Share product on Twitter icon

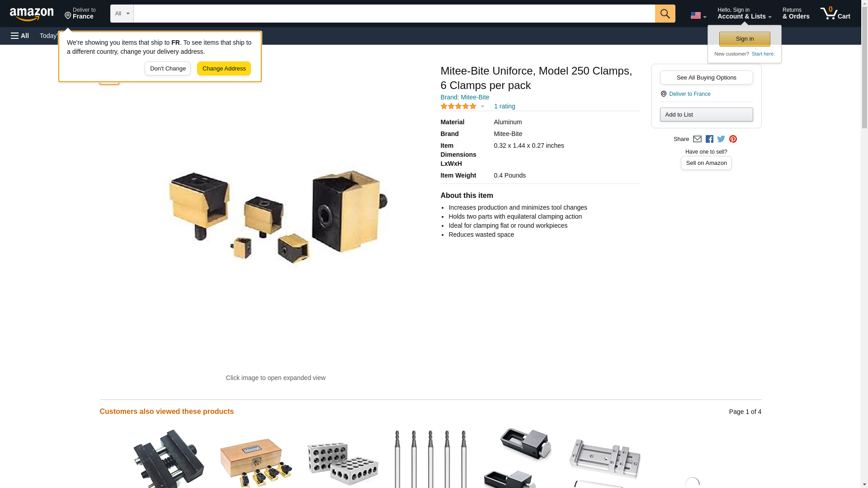721,139
